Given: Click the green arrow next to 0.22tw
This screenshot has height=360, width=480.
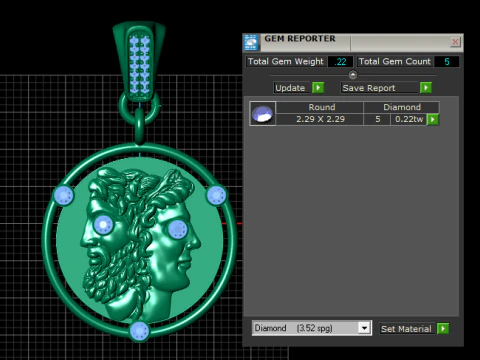Looking at the screenshot, I should [433, 119].
